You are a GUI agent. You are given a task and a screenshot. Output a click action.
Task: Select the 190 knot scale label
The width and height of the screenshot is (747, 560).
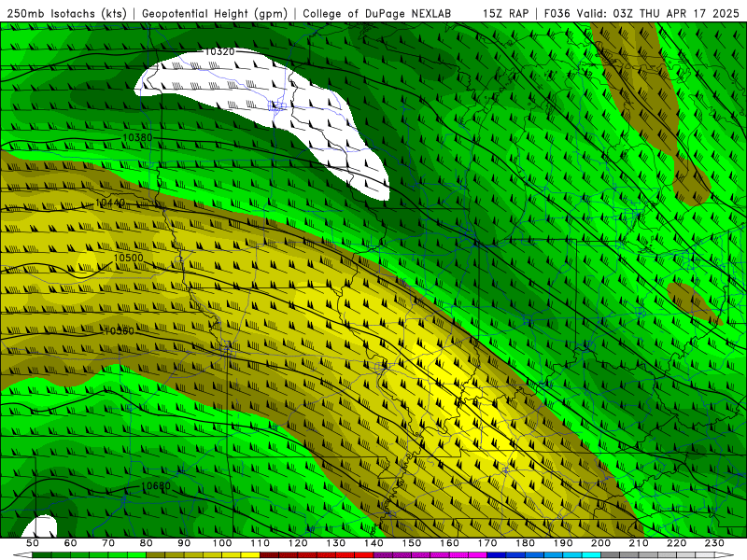563,543
